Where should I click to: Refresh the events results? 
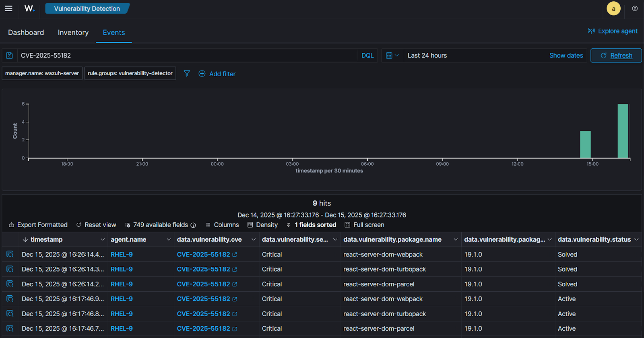616,56
